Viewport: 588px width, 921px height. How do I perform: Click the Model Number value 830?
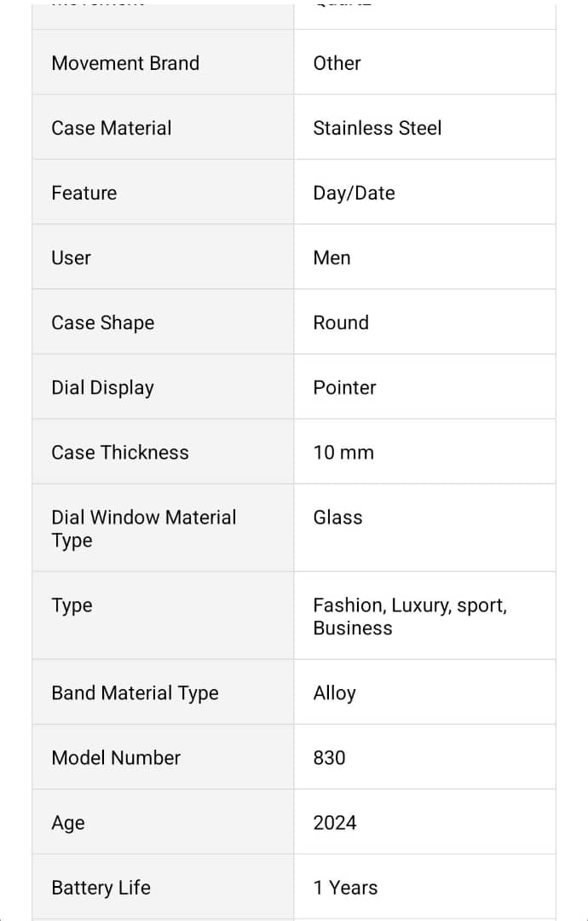pos(329,757)
